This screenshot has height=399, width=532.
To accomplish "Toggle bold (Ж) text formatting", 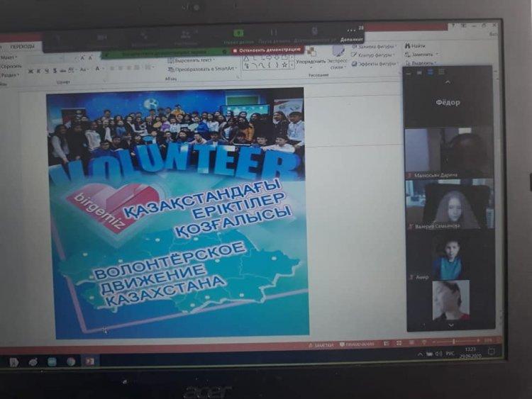I will tap(31, 71).
